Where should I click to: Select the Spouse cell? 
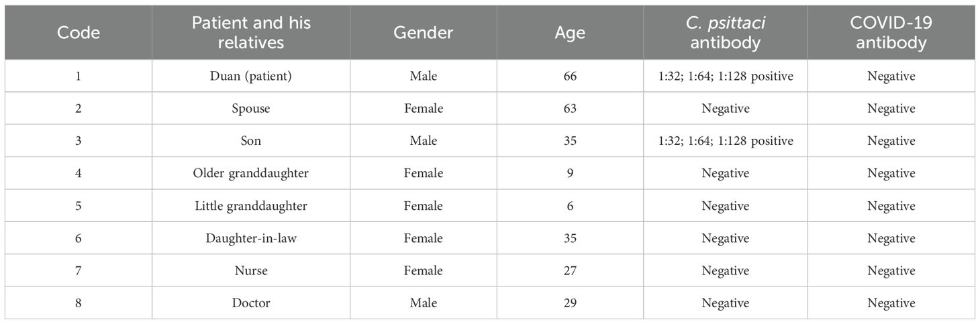coord(251,109)
